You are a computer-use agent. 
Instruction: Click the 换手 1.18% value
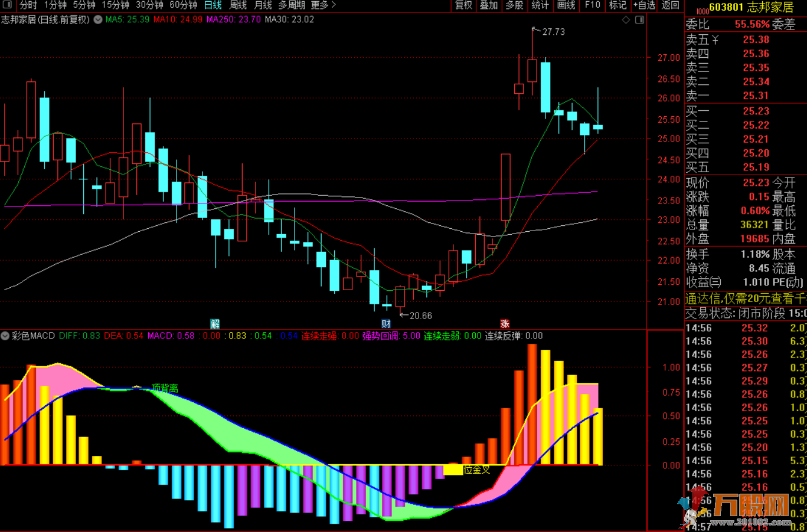coord(755,254)
